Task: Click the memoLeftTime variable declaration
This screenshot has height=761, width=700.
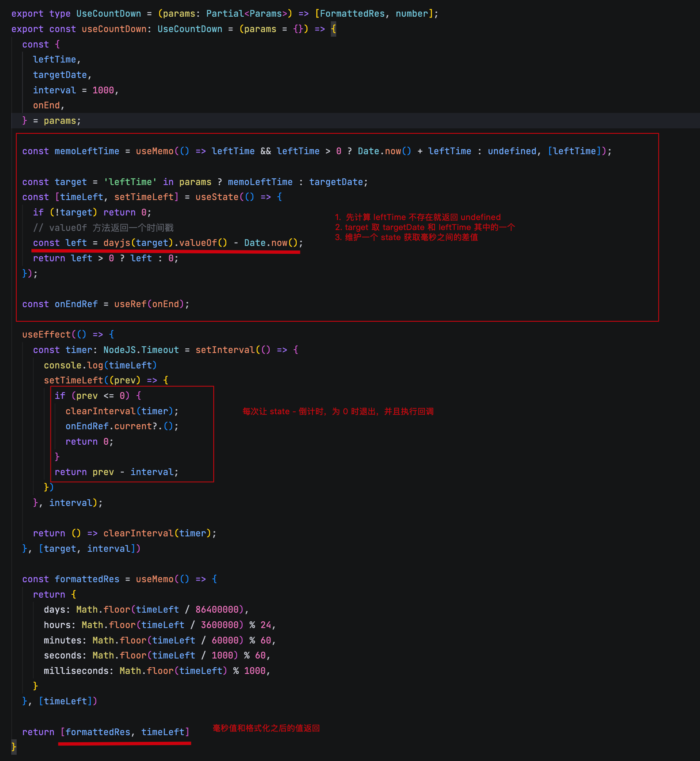Action: (87, 151)
